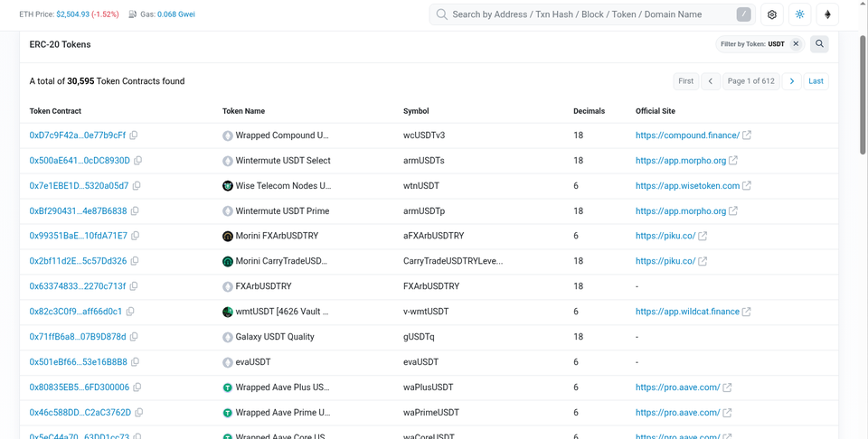Open site settings gear icon
This screenshot has height=439, width=868.
pyautogui.click(x=771, y=14)
